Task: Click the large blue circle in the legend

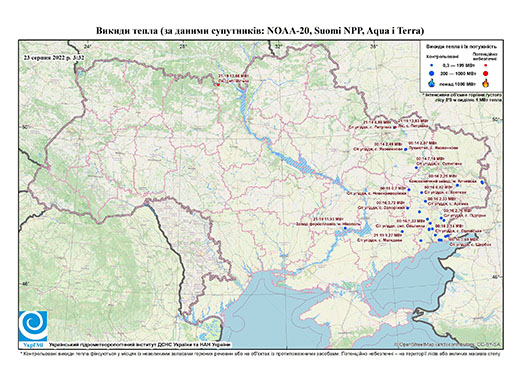Action: pyautogui.click(x=431, y=73)
